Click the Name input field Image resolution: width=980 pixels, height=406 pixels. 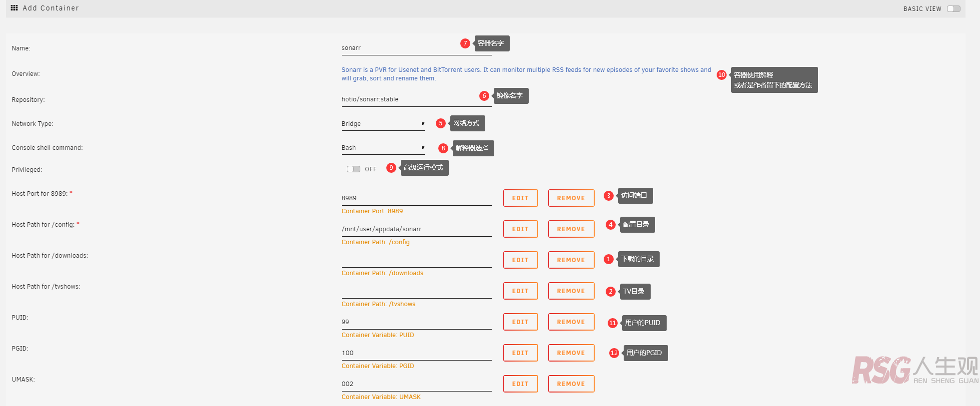(416, 48)
